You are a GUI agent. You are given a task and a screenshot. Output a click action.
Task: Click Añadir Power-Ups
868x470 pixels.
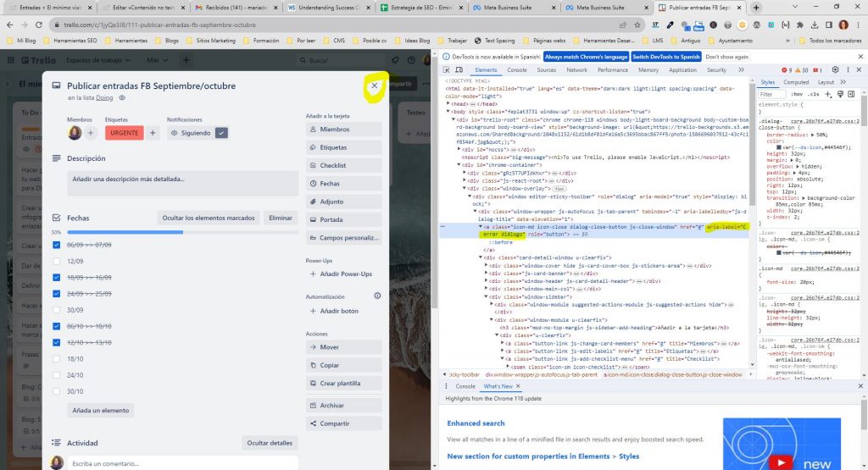(x=343, y=274)
